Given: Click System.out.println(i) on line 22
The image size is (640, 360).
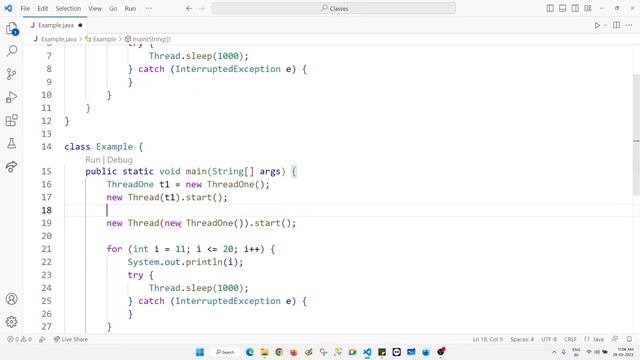Looking at the screenshot, I should pos(185,262).
